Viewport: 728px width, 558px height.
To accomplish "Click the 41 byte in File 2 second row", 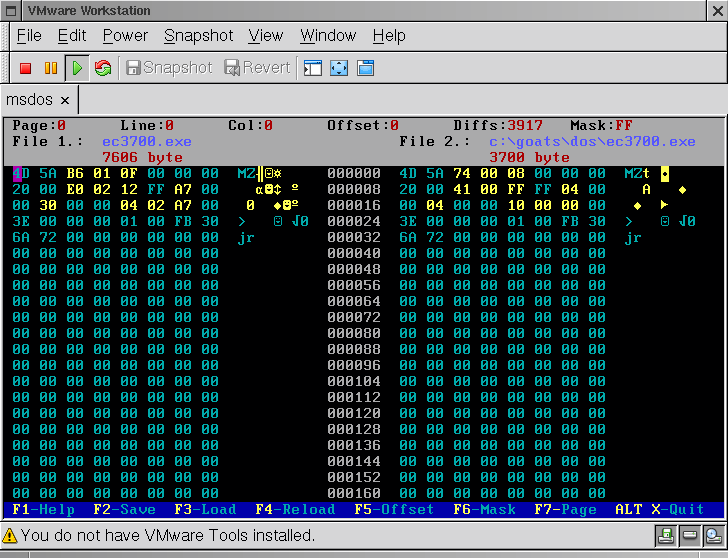I will (x=462, y=189).
